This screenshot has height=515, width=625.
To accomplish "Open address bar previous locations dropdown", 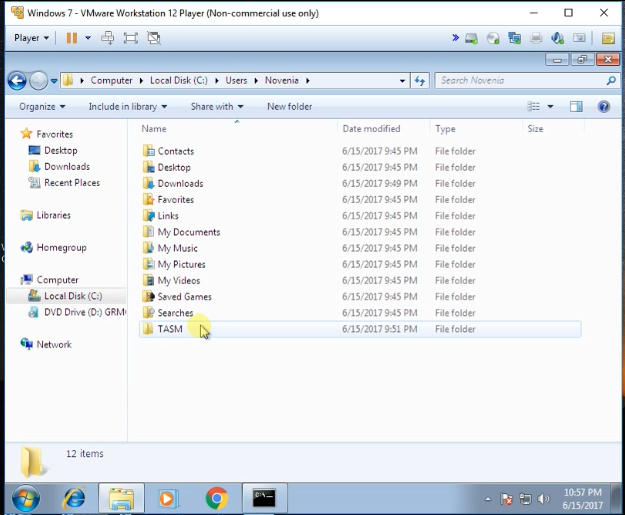I will [x=402, y=81].
